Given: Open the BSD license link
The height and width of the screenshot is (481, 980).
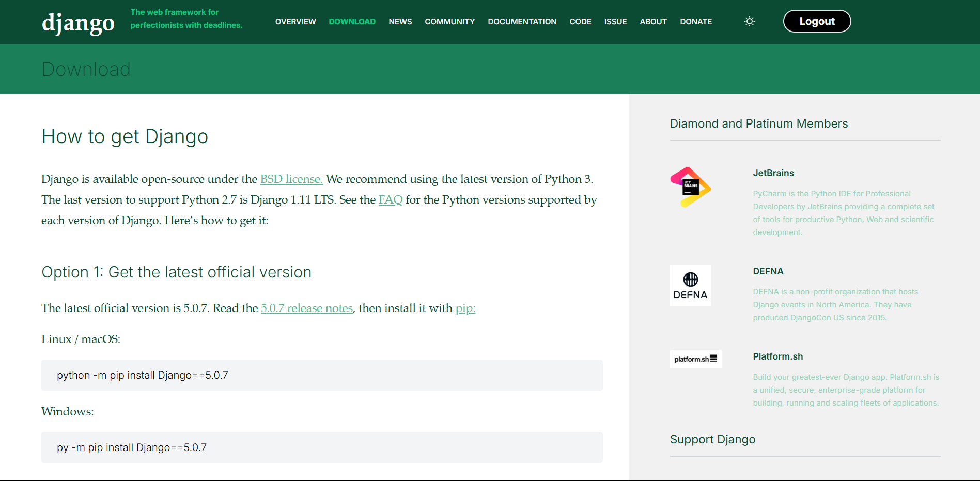Looking at the screenshot, I should pos(291,179).
